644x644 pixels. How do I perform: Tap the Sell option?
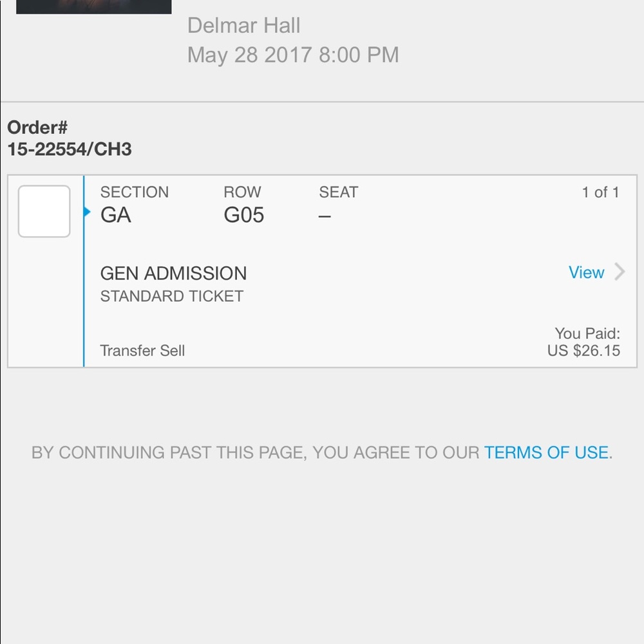click(172, 350)
